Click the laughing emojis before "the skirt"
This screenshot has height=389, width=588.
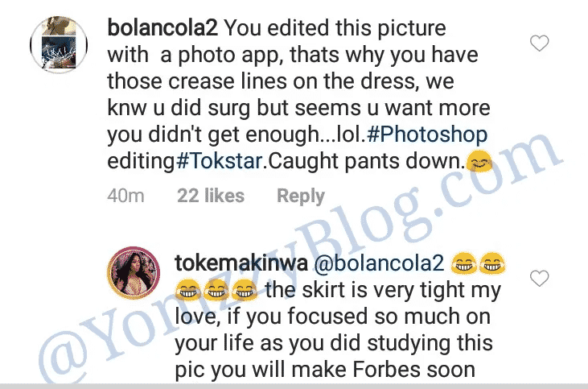pyautogui.click(x=214, y=289)
